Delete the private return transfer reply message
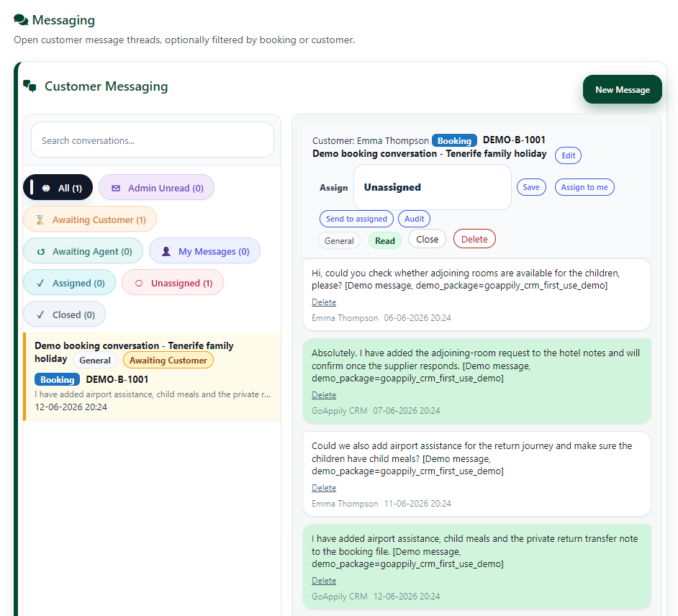The image size is (678, 616). pyautogui.click(x=324, y=581)
